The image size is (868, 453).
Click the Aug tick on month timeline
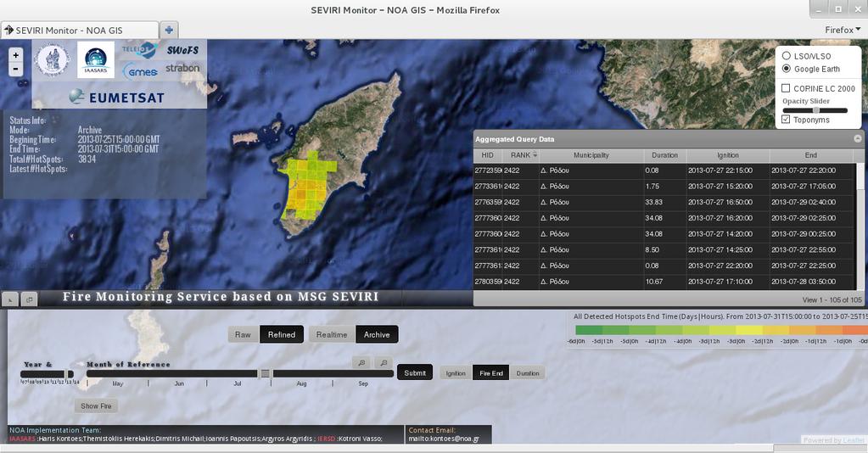tap(301, 383)
